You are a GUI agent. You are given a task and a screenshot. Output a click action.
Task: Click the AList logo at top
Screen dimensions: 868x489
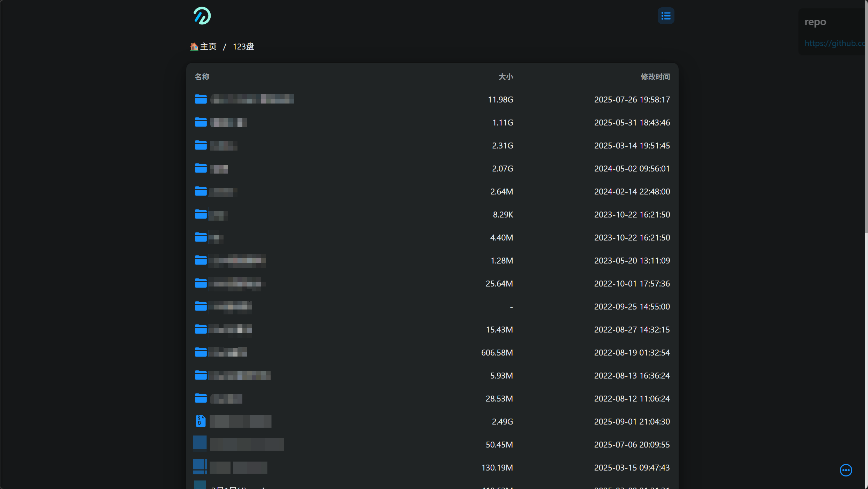tap(202, 16)
